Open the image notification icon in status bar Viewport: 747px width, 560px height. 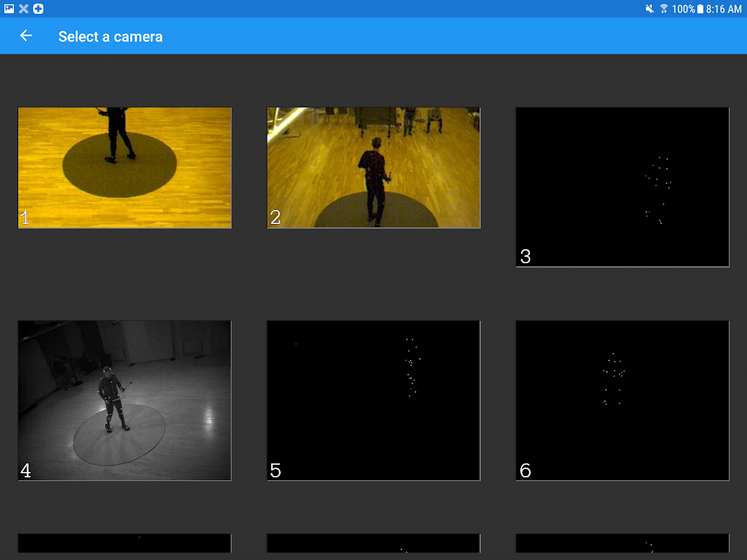pos(9,8)
